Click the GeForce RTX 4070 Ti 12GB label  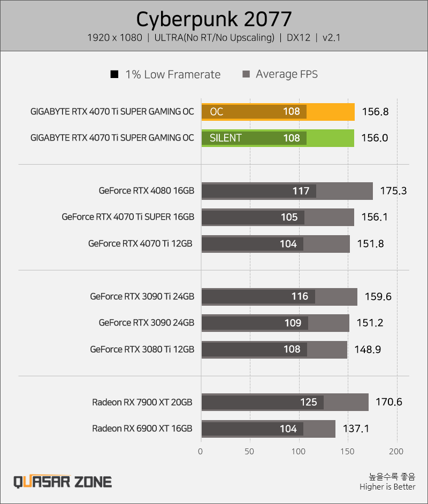[x=140, y=243]
